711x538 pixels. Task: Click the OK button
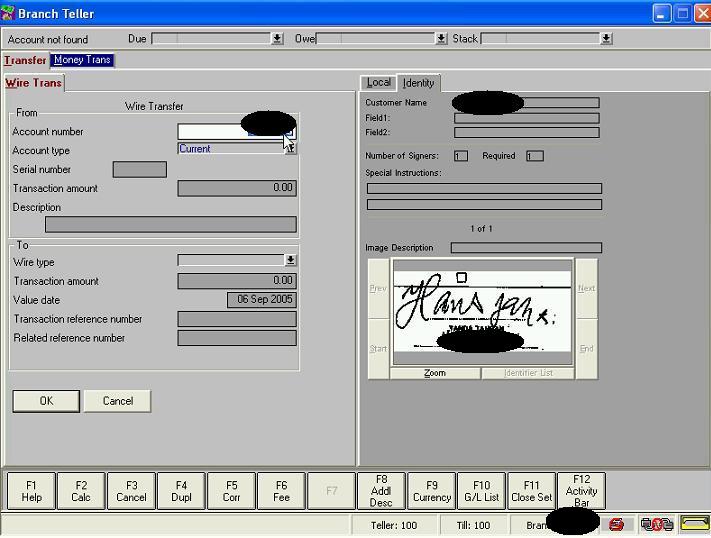coord(46,401)
